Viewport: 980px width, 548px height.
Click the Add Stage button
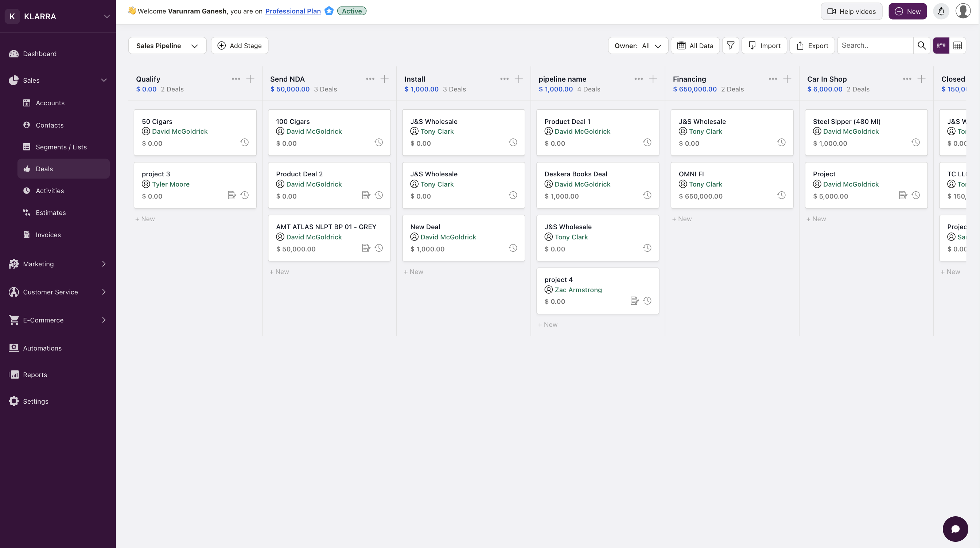tap(240, 46)
